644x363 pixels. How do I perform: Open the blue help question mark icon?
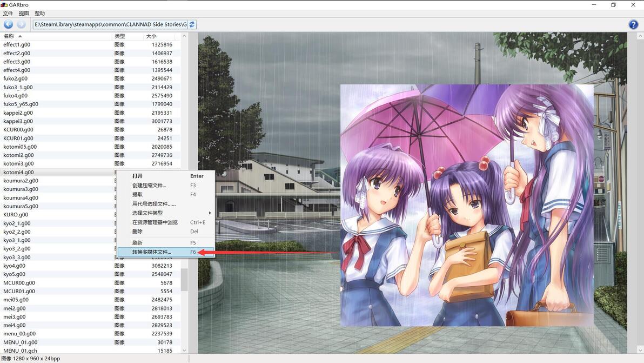[633, 24]
